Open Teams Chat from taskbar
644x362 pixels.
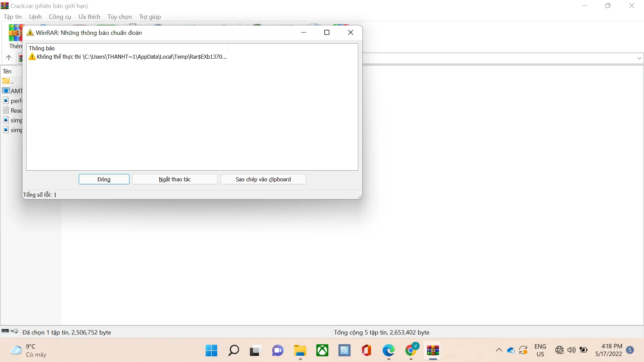(278, 351)
